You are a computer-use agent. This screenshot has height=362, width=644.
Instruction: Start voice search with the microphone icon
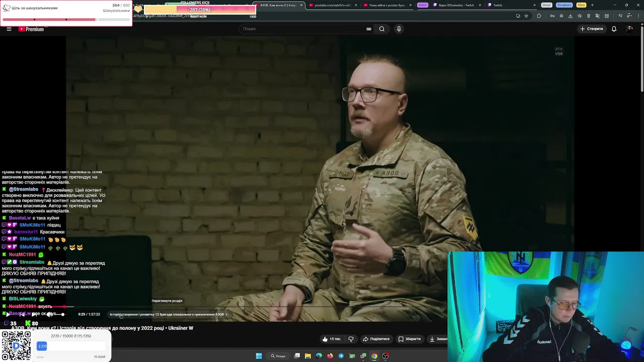coord(399,29)
